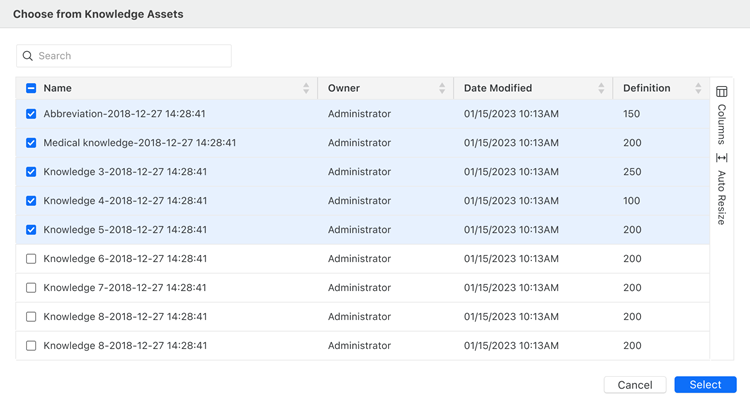Uncheck Medical knowledge checkbox
This screenshot has height=409, width=750.
[31, 143]
